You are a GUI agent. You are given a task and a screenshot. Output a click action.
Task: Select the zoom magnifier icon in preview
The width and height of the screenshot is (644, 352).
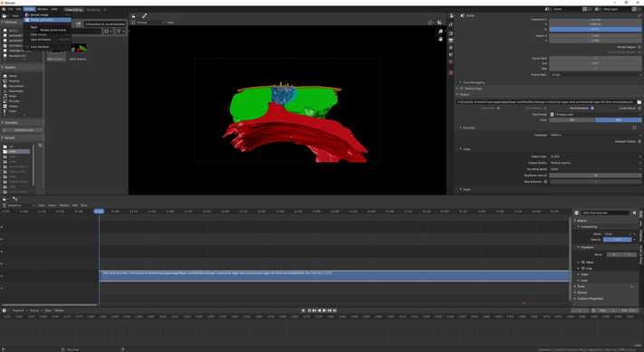[441, 32]
